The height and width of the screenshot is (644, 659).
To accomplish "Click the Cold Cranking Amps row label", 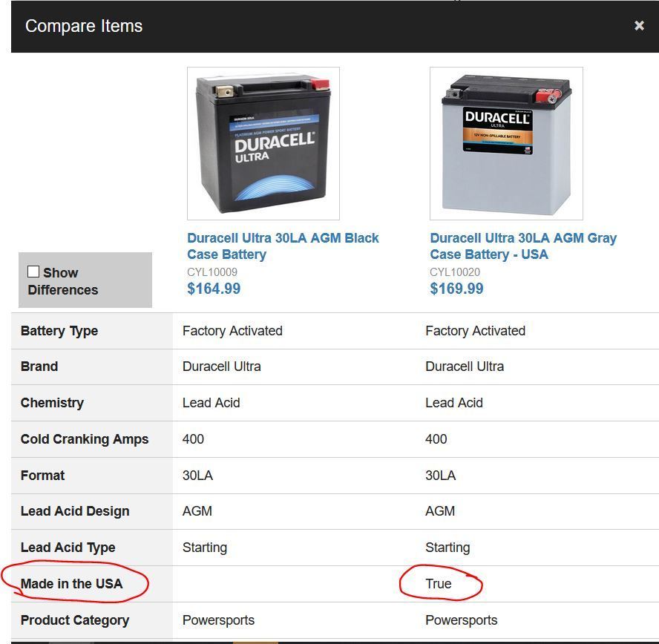I will pos(85,439).
